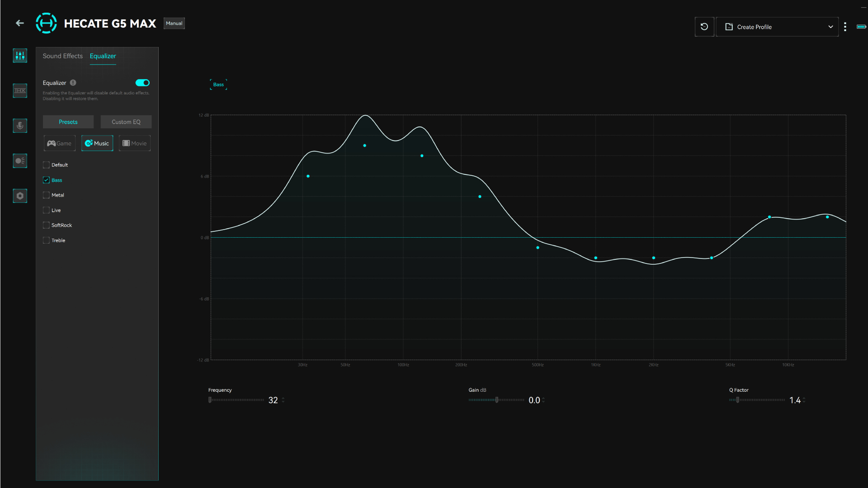This screenshot has width=868, height=488.
Task: Click the Q Factor stepper arrows
Action: 804,400
